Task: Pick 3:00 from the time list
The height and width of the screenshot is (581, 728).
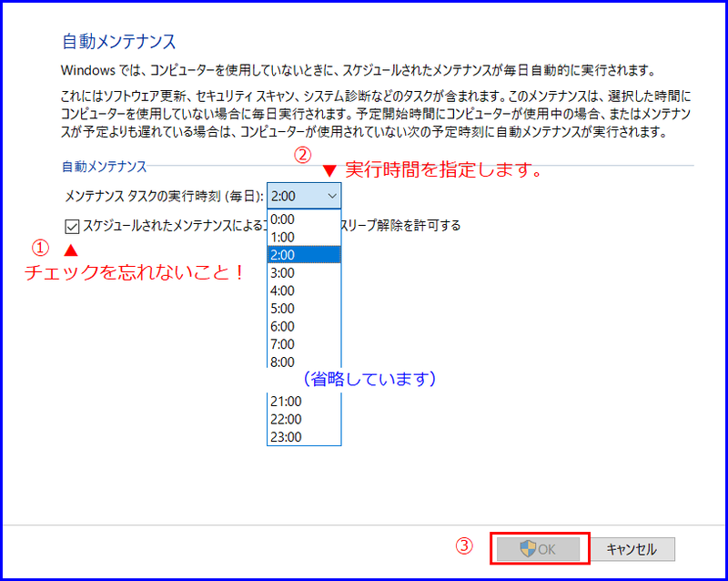Action: [304, 273]
